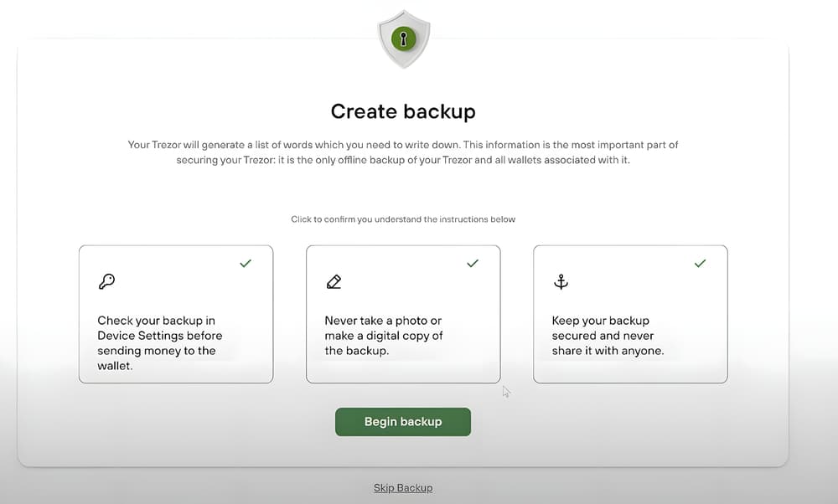Image resolution: width=838 pixels, height=504 pixels.
Task: Click the Trezor backup description paragraph
Action: click(403, 152)
